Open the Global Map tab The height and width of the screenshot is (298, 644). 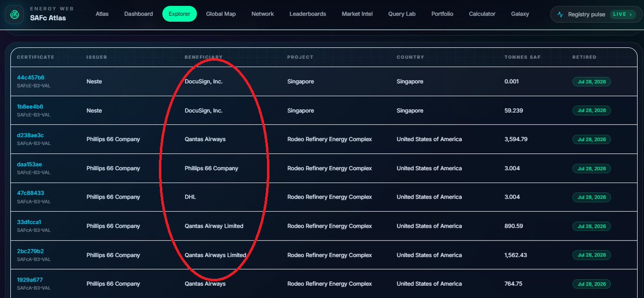point(221,14)
